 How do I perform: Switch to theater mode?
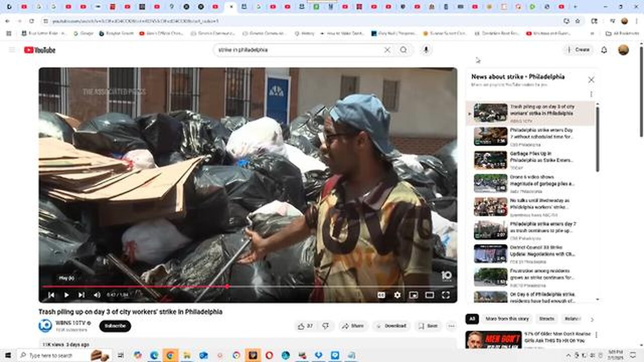[430, 295]
